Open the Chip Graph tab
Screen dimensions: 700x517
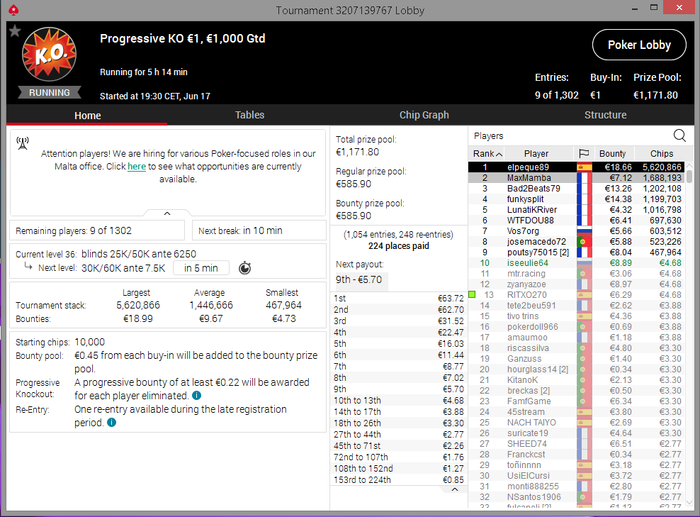coord(424,115)
